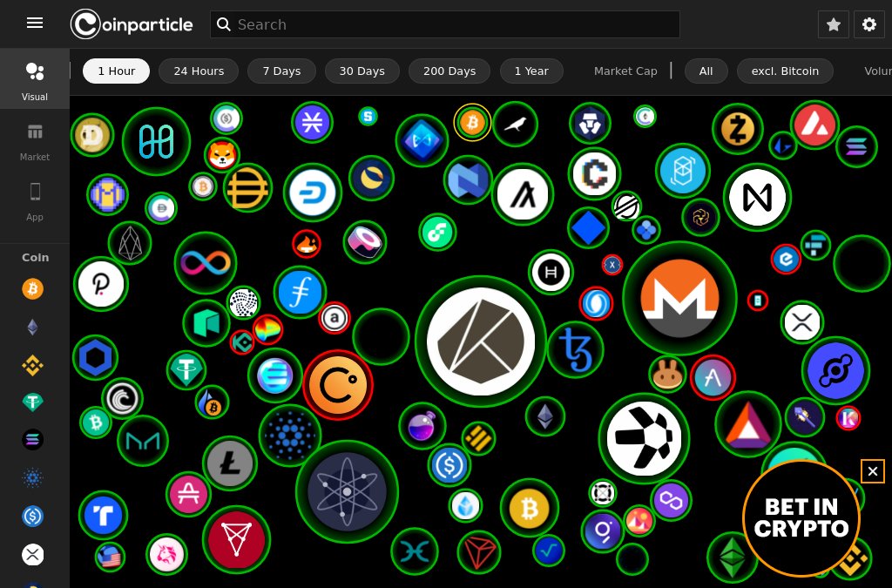Select the 24 Hours timeframe
This screenshot has height=588, width=892.
tap(199, 71)
